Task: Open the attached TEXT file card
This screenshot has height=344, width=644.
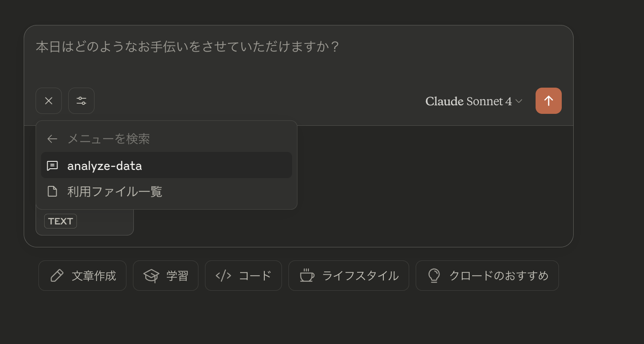Action: pyautogui.click(x=85, y=222)
